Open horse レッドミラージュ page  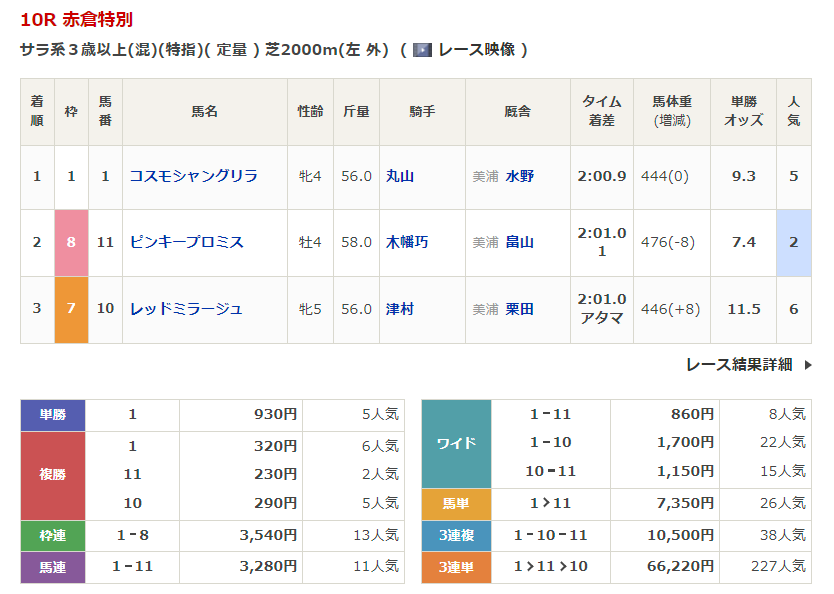click(186, 309)
